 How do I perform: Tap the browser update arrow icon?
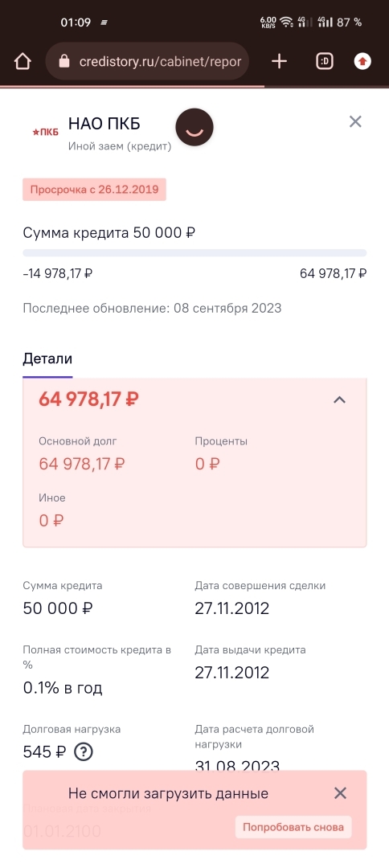coord(362,61)
